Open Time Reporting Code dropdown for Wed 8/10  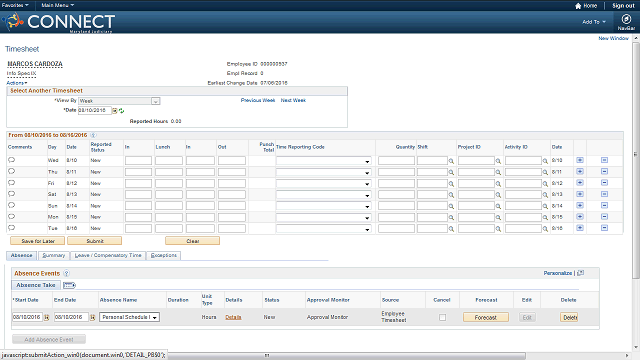(x=324, y=161)
